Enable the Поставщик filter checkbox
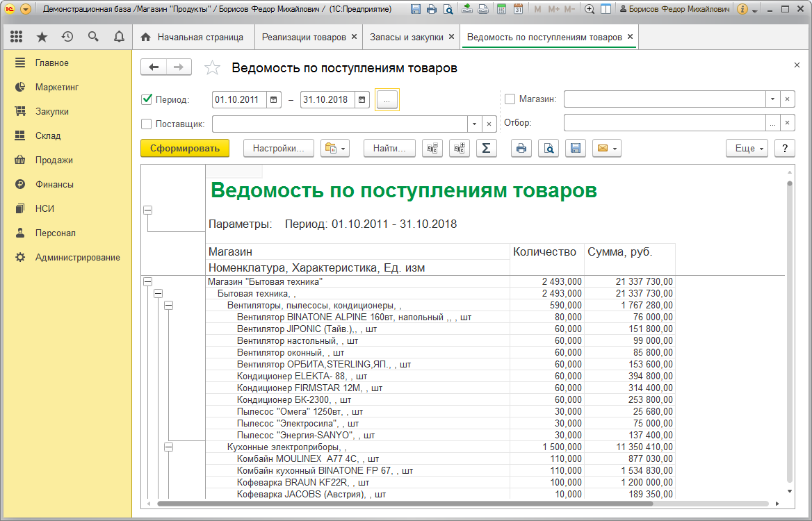 coord(147,124)
